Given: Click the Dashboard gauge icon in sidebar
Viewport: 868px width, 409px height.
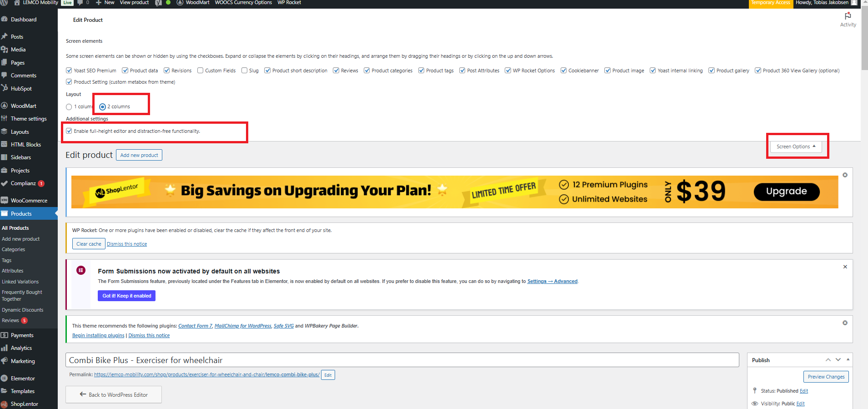Looking at the screenshot, I should [5, 20].
